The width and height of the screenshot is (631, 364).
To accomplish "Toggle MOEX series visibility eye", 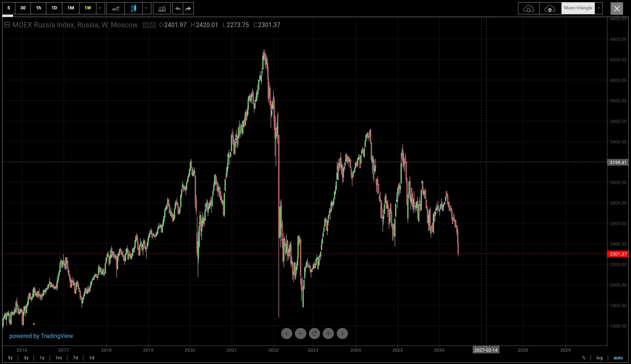I will click(x=145, y=25).
